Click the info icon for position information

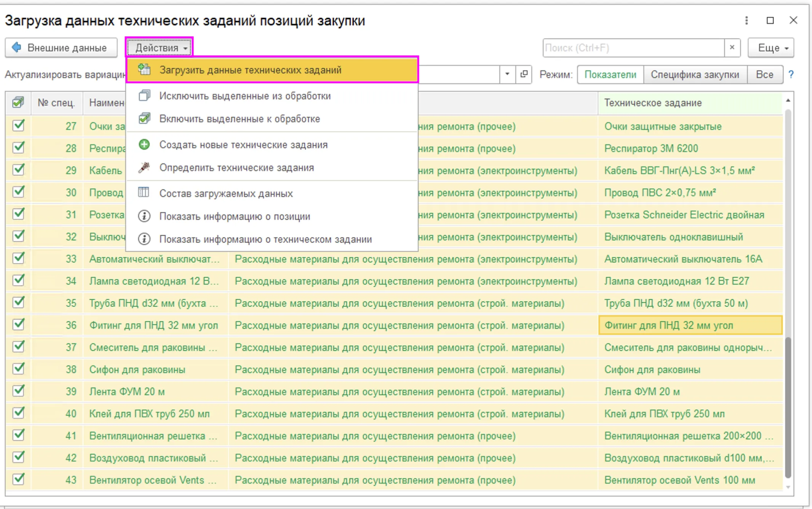click(144, 216)
